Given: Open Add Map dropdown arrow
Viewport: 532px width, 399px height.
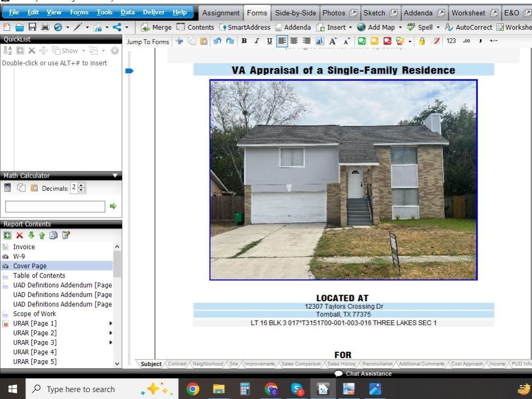Looking at the screenshot, I should tap(400, 28).
